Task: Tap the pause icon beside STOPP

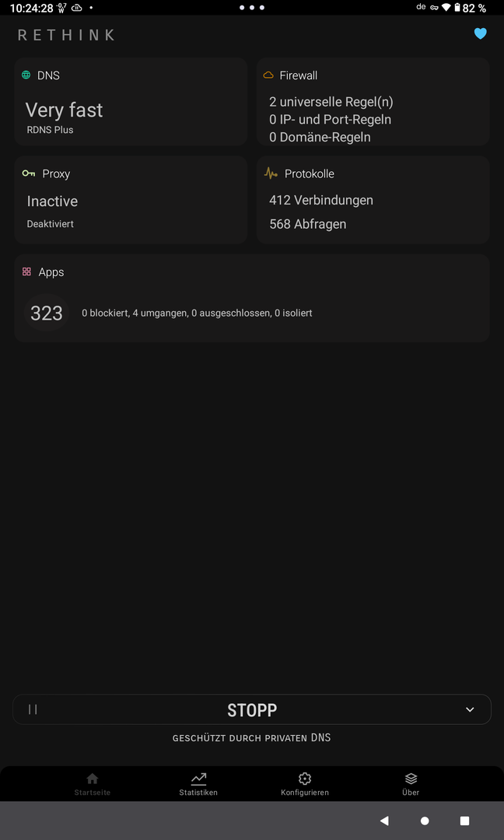Action: 33,709
